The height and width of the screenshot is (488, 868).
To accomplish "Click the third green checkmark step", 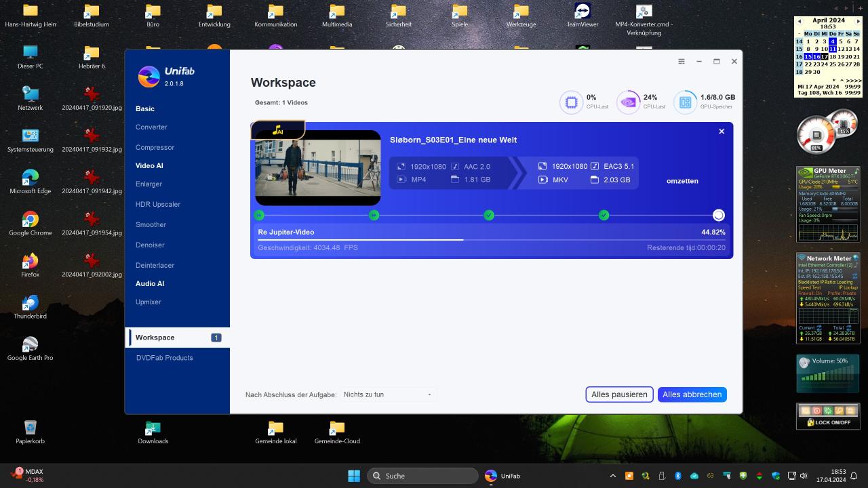I will pyautogui.click(x=489, y=215).
